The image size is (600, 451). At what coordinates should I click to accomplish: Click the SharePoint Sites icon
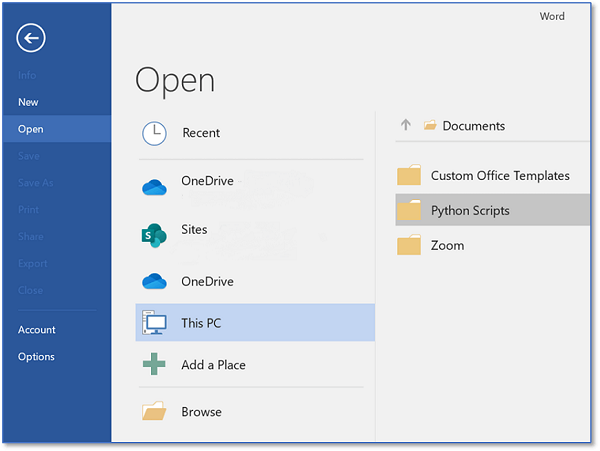coord(154,235)
